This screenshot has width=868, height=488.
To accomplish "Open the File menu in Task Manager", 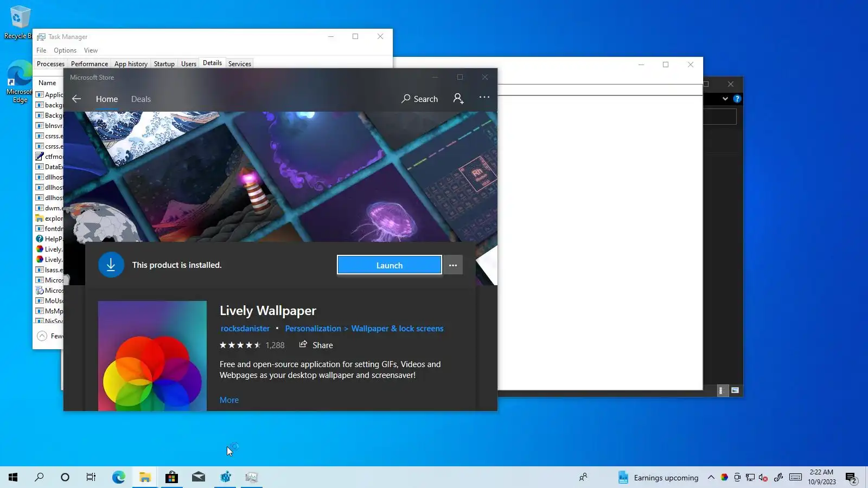I will coord(41,50).
